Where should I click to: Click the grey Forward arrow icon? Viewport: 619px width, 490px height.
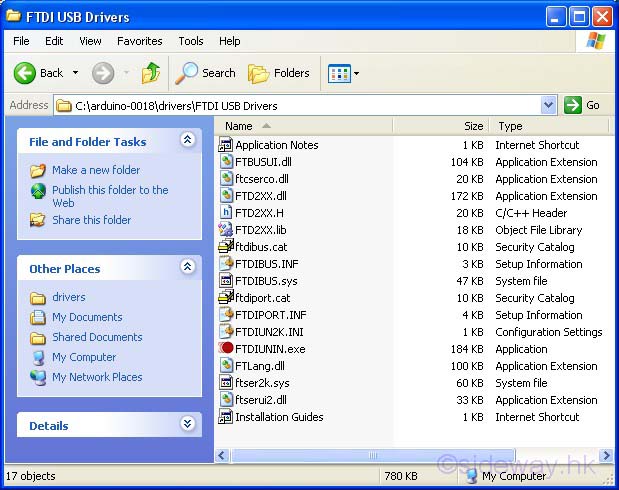click(x=103, y=73)
